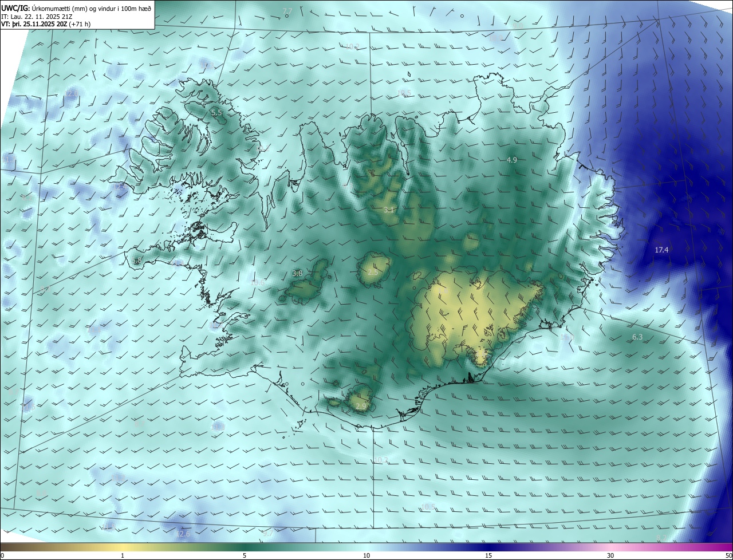Image resolution: width=733 pixels, height=560 pixels.
Task: Click the 15 tick on the color scale
Action: [x=488, y=555]
